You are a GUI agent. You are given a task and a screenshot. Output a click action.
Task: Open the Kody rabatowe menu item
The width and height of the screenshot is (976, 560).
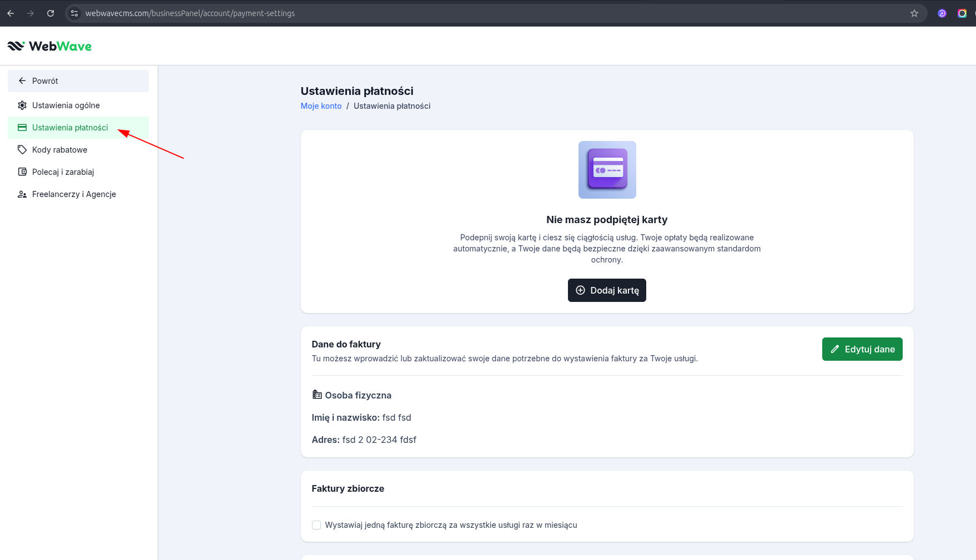pyautogui.click(x=60, y=150)
